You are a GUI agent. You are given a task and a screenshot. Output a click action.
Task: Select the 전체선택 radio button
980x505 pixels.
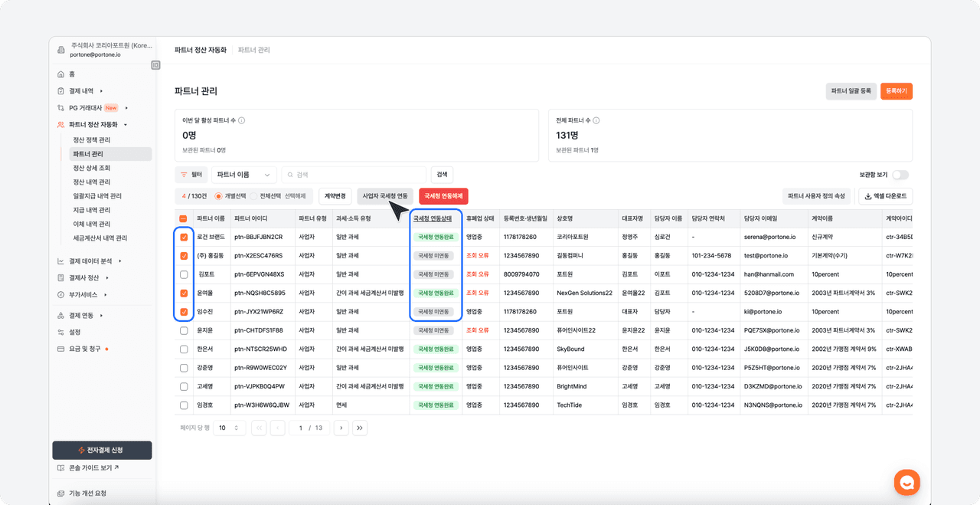click(253, 196)
